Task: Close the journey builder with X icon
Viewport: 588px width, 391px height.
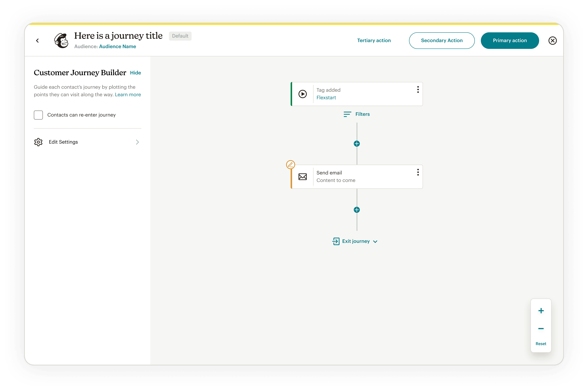Action: tap(552, 40)
